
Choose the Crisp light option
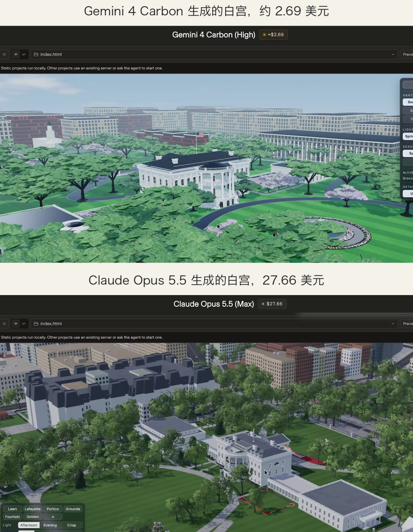(x=72, y=525)
